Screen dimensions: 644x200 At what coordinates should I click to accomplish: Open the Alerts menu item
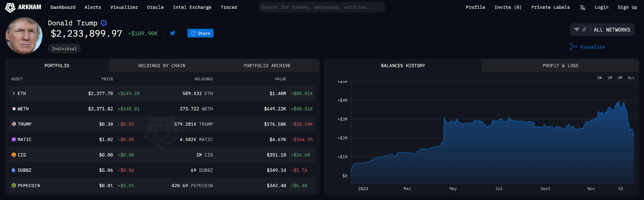click(x=93, y=7)
